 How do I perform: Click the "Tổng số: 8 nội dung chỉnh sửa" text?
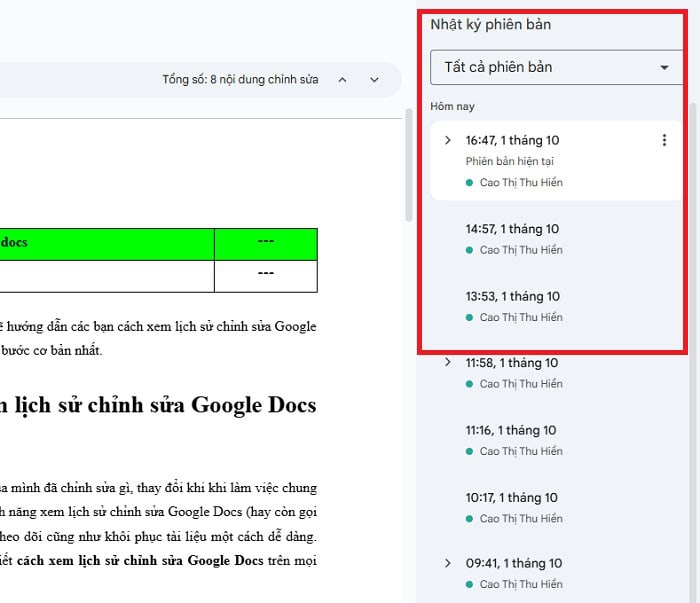pyautogui.click(x=240, y=79)
